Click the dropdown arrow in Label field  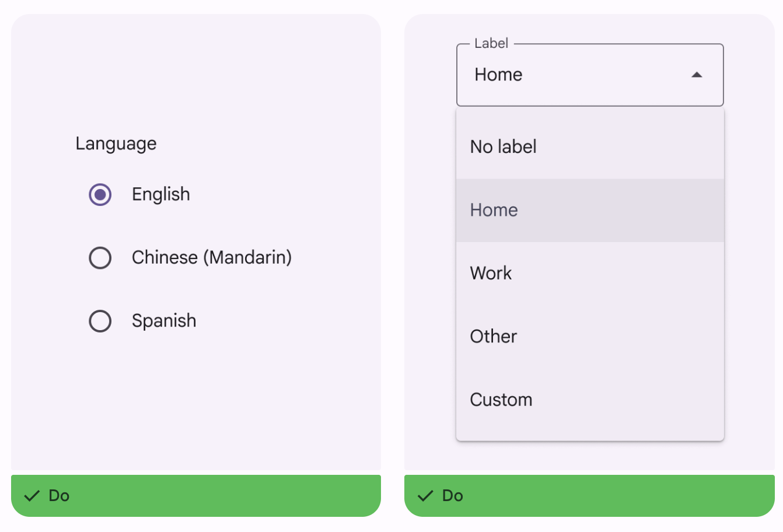[x=696, y=75]
